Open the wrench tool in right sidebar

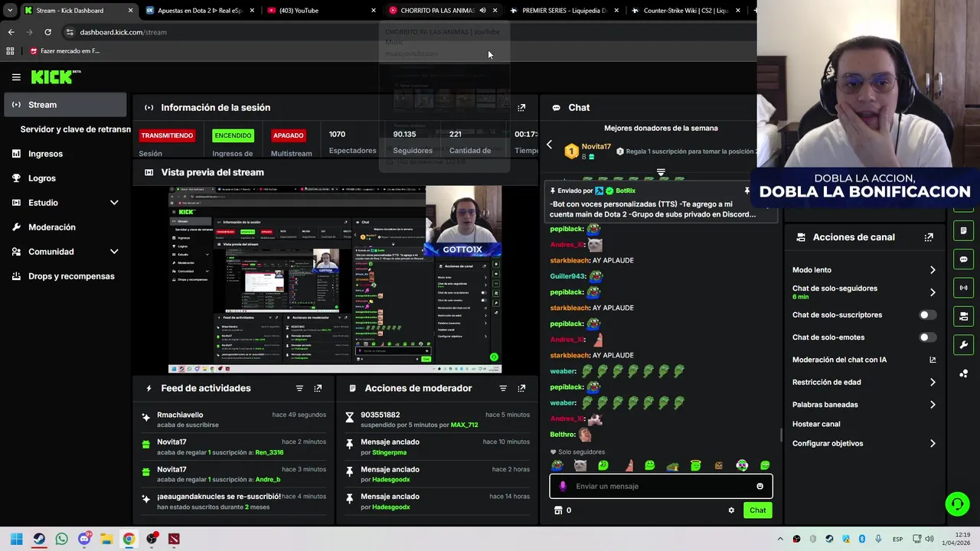[x=963, y=344]
